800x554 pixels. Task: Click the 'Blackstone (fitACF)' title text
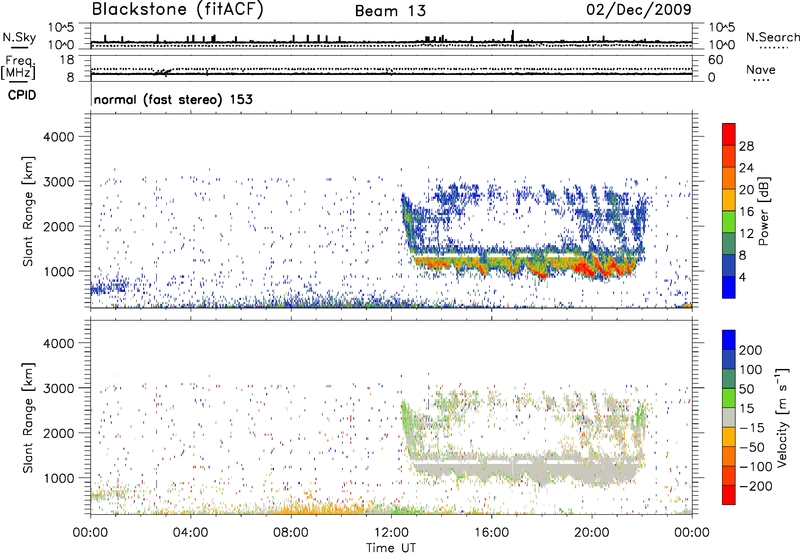pyautogui.click(x=178, y=9)
